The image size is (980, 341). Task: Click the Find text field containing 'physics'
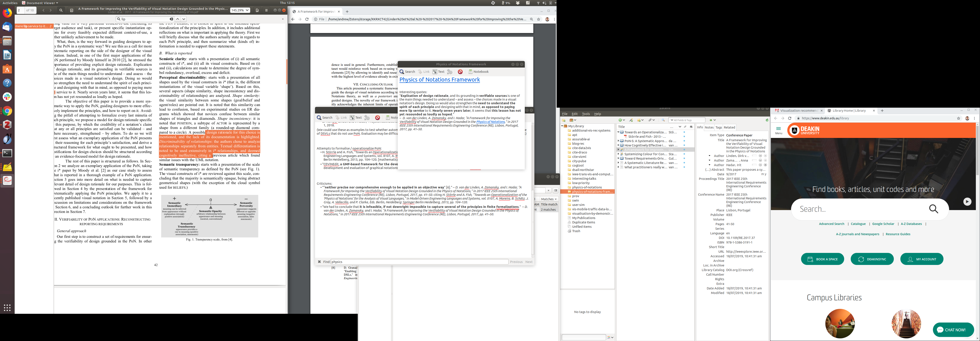pyautogui.click(x=418, y=262)
